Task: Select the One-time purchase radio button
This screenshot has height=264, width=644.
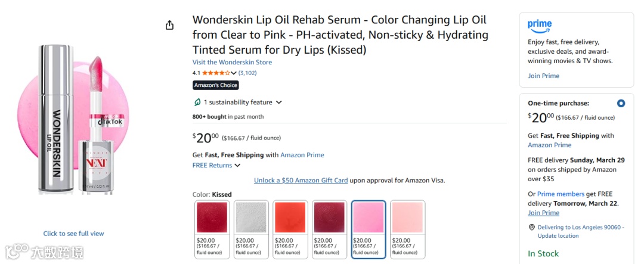Action: pyautogui.click(x=621, y=103)
